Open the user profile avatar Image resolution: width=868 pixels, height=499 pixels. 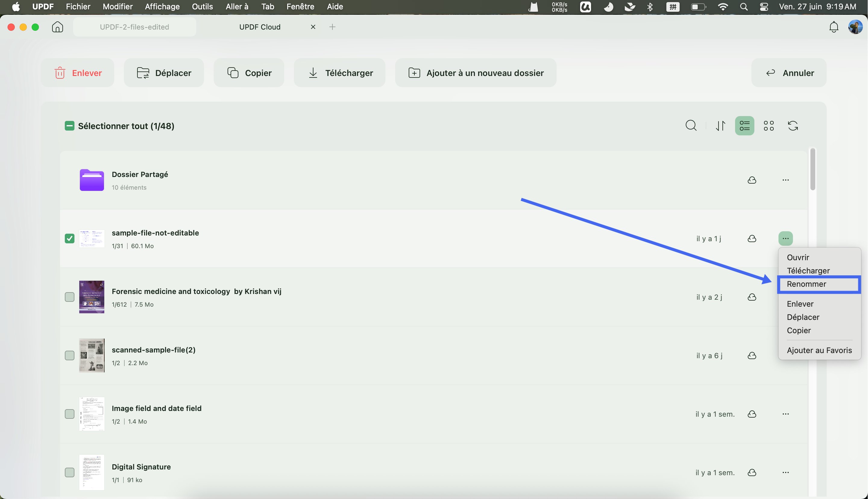(x=855, y=27)
